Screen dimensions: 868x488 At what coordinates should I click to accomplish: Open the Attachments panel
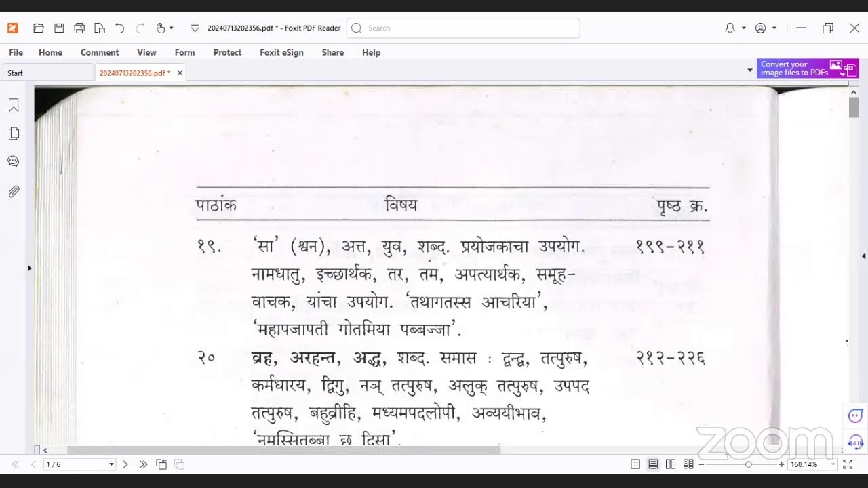coord(14,192)
